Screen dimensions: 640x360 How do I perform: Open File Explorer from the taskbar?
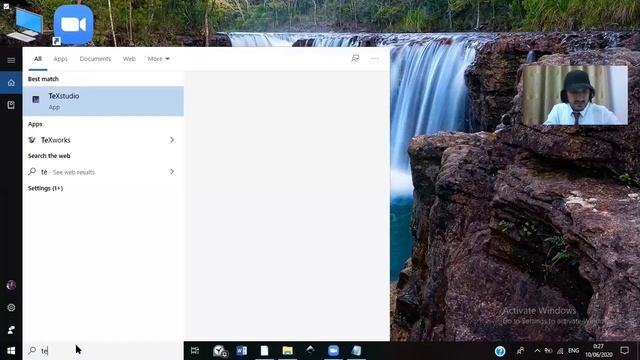click(287, 351)
